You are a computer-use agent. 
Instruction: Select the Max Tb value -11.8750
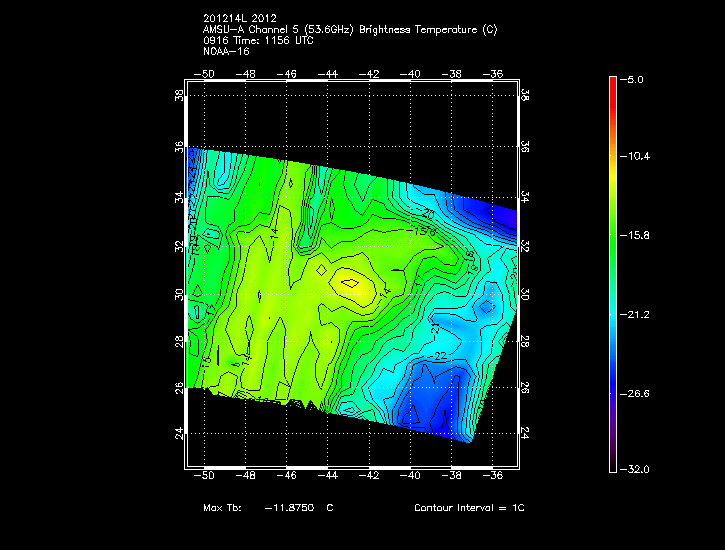click(285, 508)
